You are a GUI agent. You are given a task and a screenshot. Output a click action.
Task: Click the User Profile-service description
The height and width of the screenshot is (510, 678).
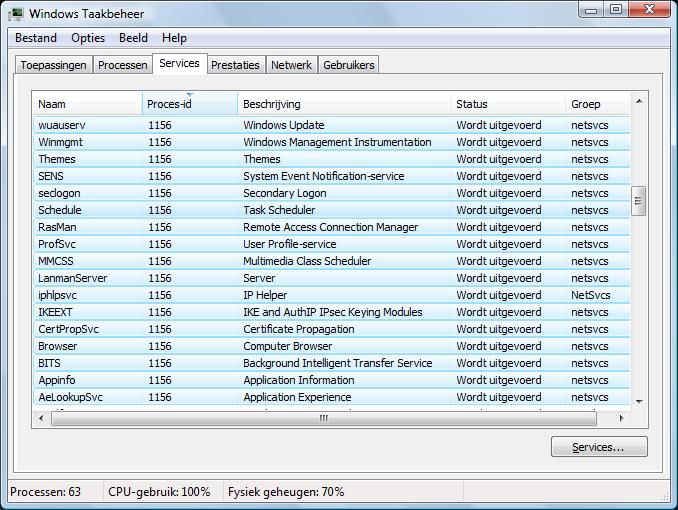(x=290, y=244)
